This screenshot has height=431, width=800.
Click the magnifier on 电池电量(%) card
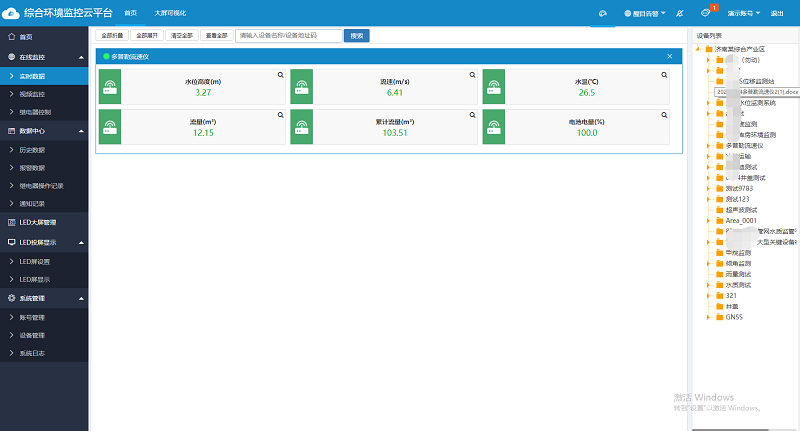click(664, 115)
